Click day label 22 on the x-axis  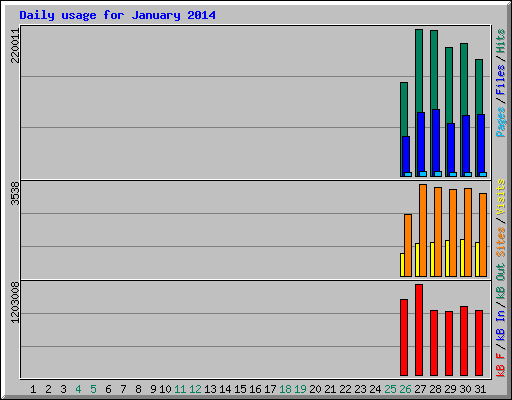tap(345, 389)
